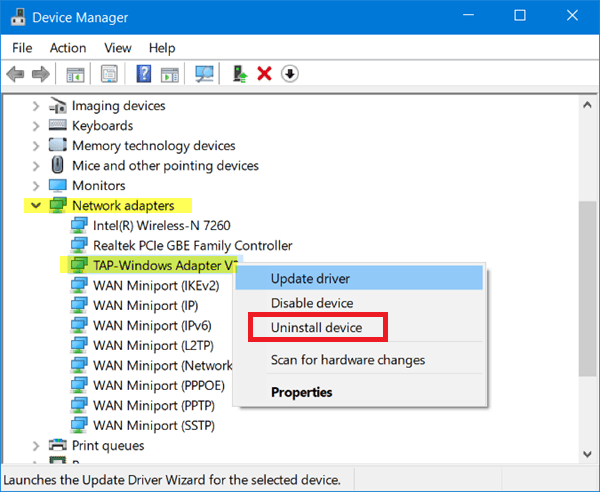The image size is (600, 492).
Task: Choose Uninstall device in context menu
Action: 359,327
